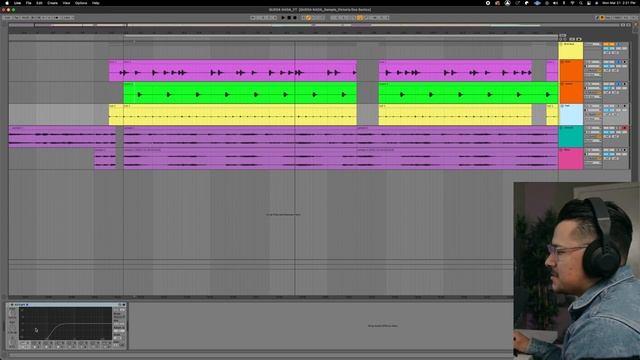
Task: Open the Apple menu
Action: [x=7, y=3]
